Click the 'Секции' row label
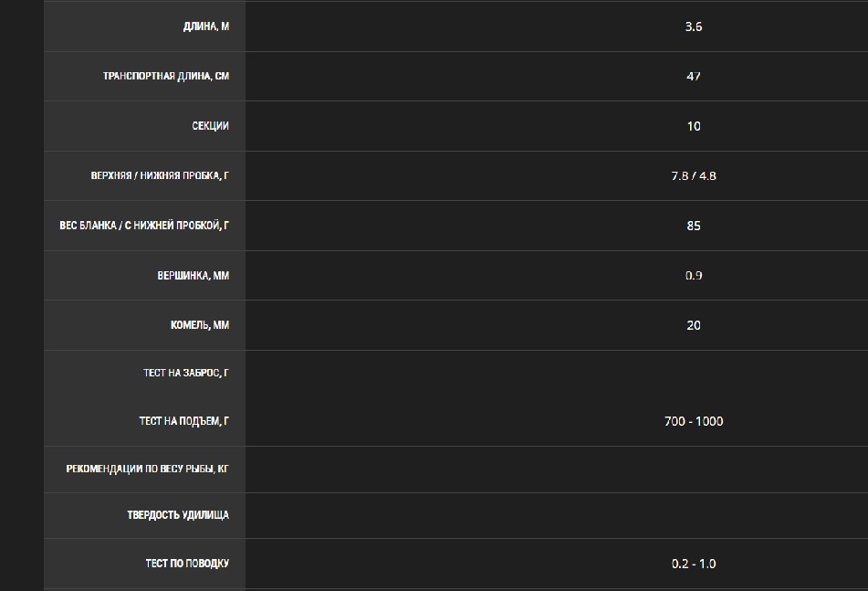The image size is (868, 591). point(210,126)
